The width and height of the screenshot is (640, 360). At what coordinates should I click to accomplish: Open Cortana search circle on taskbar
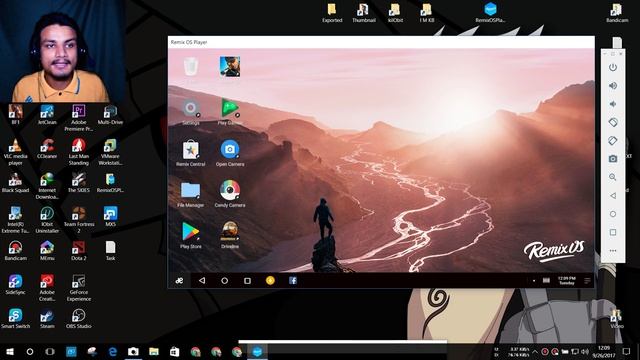point(30,351)
